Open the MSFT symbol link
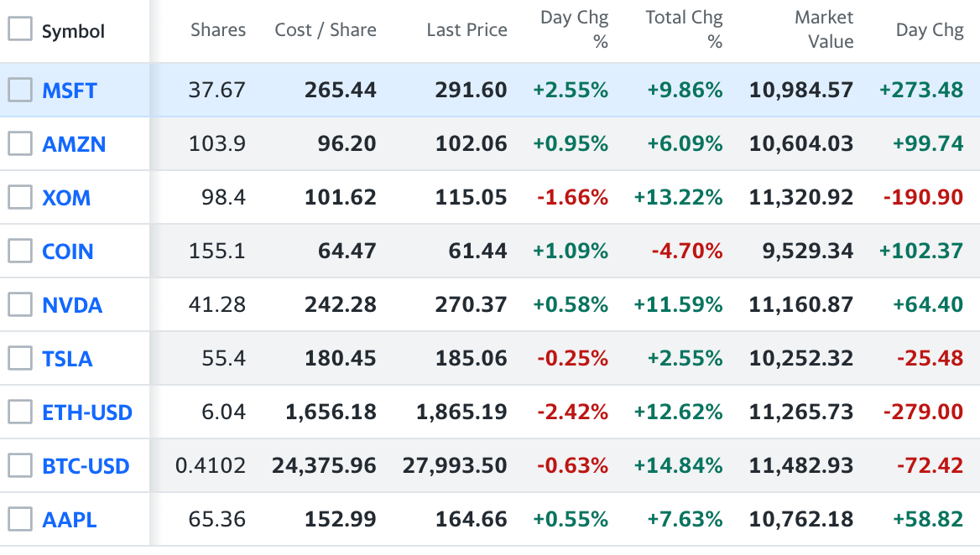Image resolution: width=980 pixels, height=555 pixels. tap(70, 91)
